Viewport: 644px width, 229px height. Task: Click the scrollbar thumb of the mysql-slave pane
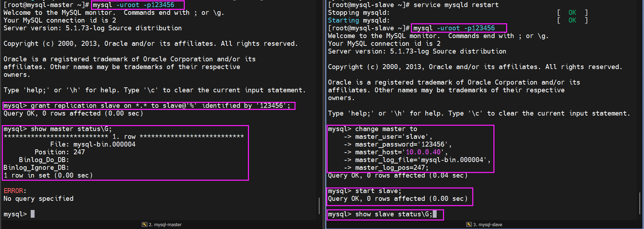[x=640, y=203]
